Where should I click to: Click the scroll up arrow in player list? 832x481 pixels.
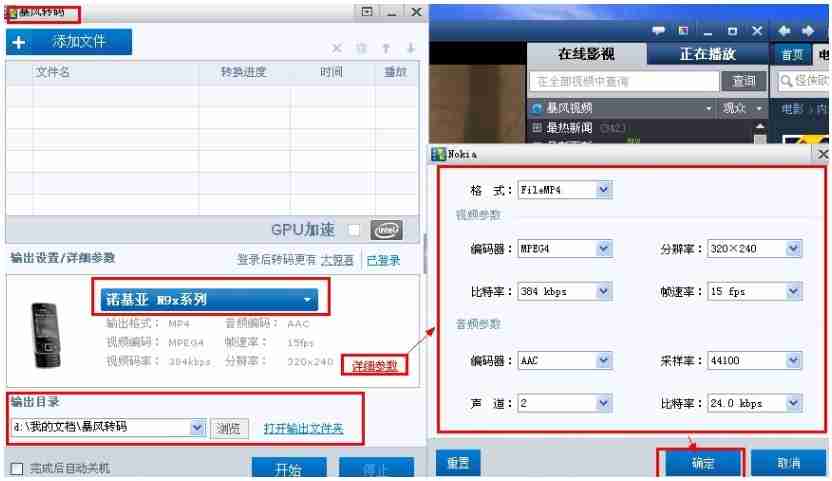760,127
